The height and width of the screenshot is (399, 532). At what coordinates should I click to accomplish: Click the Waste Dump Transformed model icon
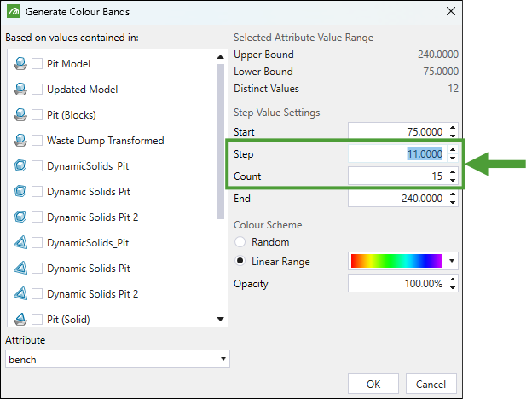(20, 140)
